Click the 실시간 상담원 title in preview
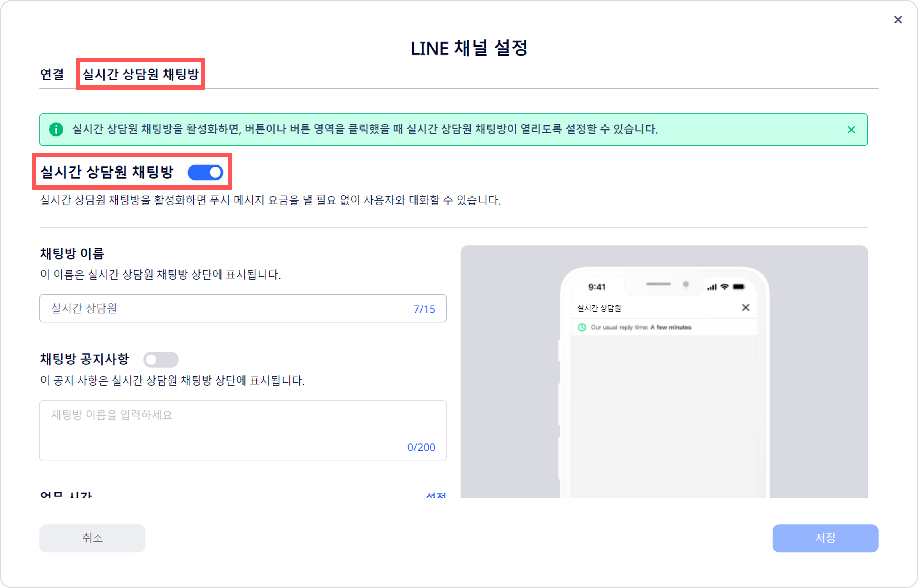The width and height of the screenshot is (918, 588). tap(599, 308)
